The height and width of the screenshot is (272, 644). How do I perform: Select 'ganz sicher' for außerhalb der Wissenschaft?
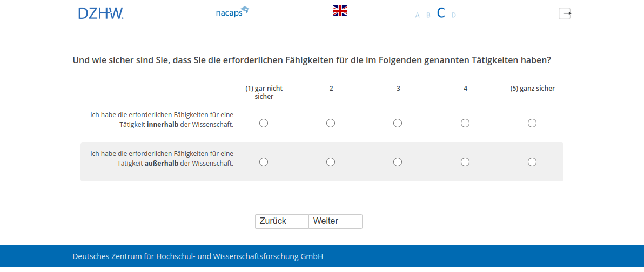point(532,162)
